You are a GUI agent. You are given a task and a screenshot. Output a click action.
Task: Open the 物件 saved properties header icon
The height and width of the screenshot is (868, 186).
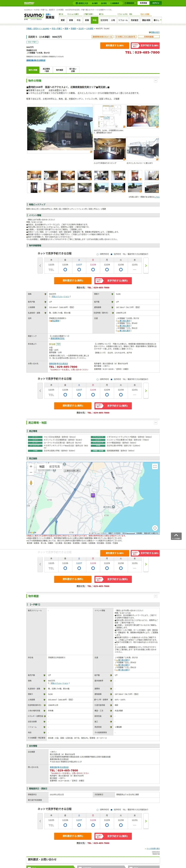coord(95,3)
